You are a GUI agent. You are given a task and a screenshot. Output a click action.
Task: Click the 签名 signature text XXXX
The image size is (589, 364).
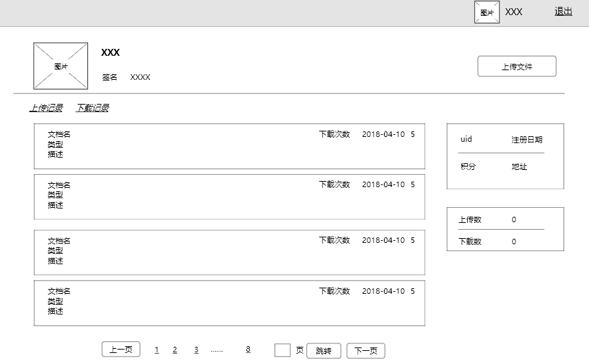click(x=140, y=77)
